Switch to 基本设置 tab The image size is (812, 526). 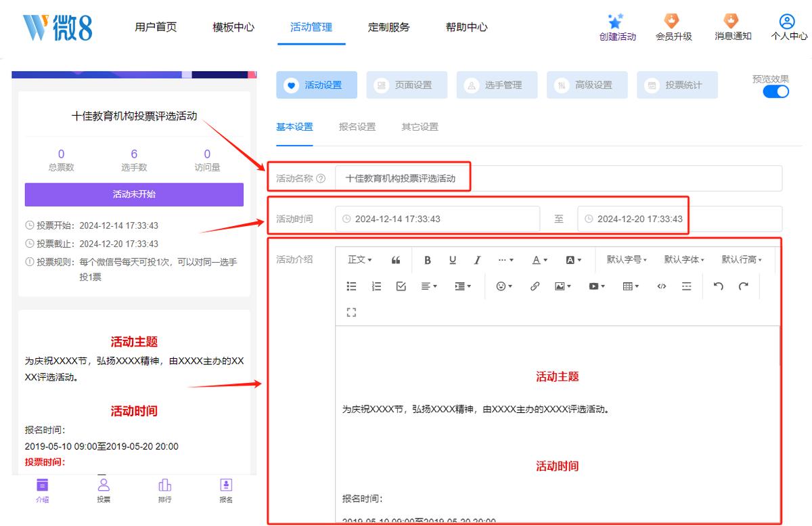tap(294, 127)
